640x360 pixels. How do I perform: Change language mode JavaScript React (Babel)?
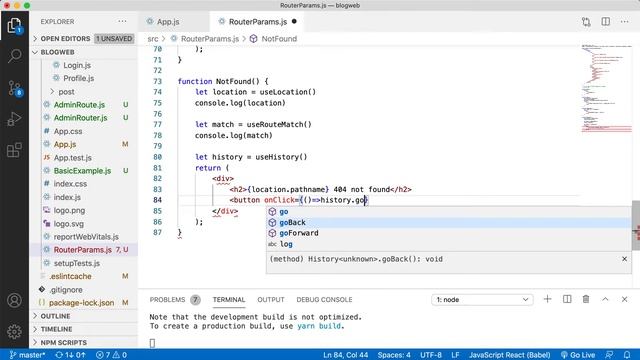pyautogui.click(x=509, y=355)
